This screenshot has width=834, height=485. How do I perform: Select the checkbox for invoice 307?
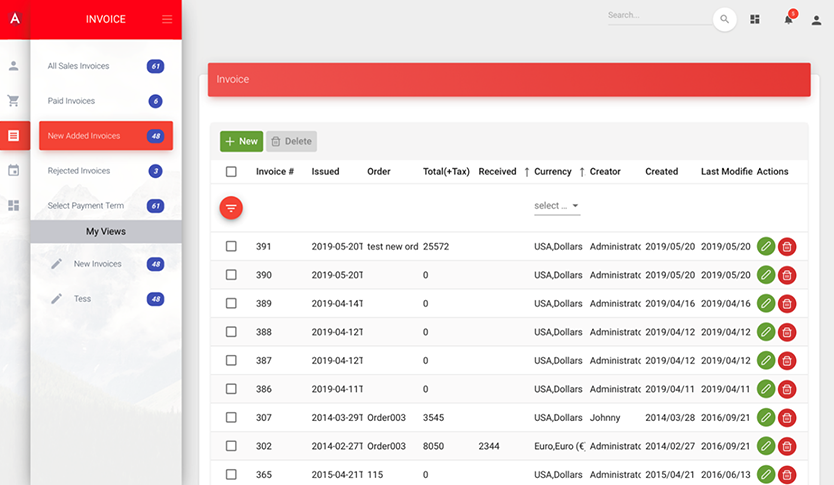tap(231, 417)
